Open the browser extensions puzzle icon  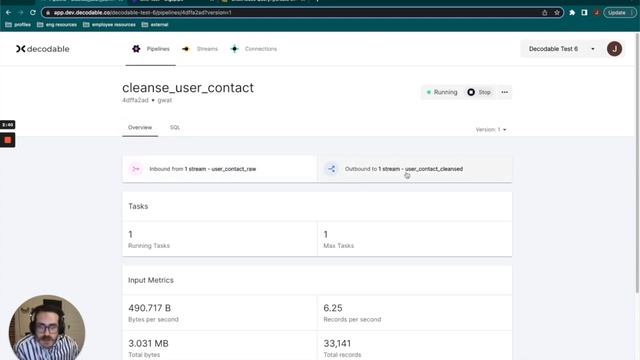click(572, 13)
